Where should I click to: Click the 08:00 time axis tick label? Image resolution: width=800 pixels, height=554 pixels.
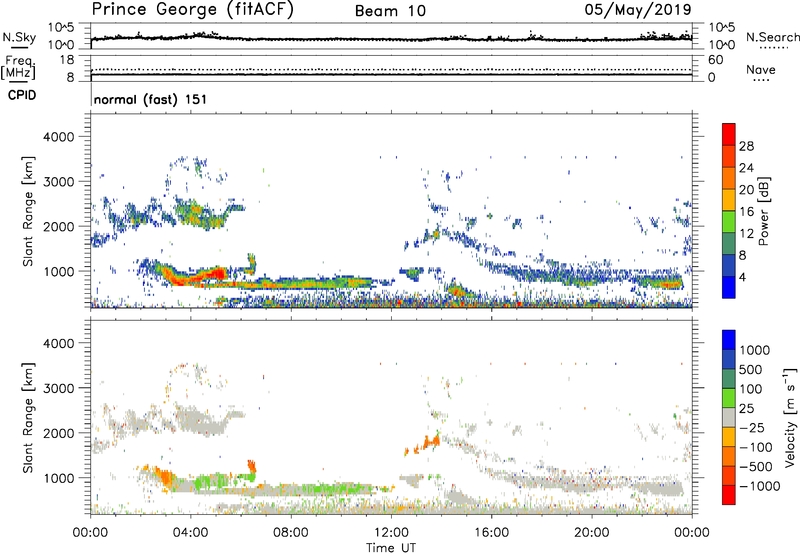(x=291, y=533)
